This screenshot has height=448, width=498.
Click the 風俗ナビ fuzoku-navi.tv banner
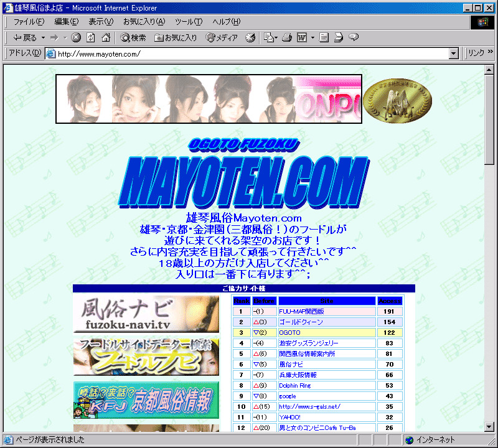[x=146, y=314]
